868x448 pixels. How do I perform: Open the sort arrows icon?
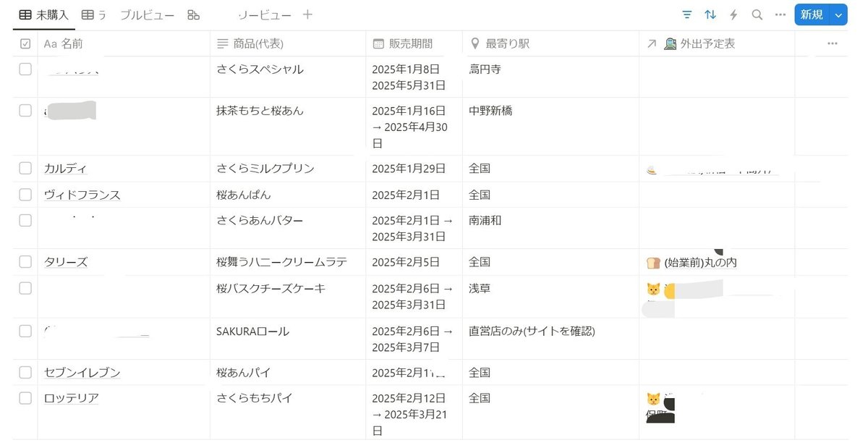pyautogui.click(x=710, y=14)
